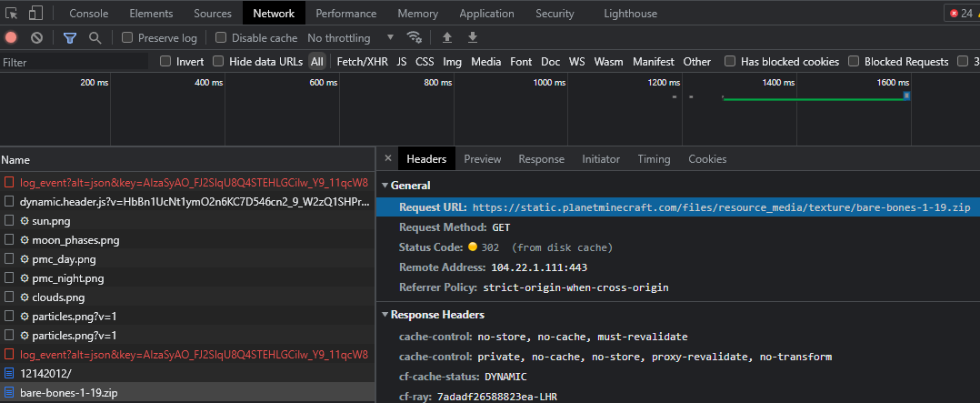The width and height of the screenshot is (980, 403).
Task: Click the gear icon beside sun.png
Action: point(25,221)
